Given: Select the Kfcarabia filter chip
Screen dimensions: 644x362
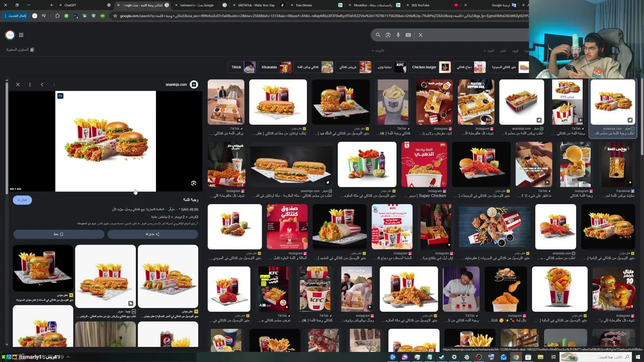Looking at the screenshot, I should pyautogui.click(x=276, y=67).
